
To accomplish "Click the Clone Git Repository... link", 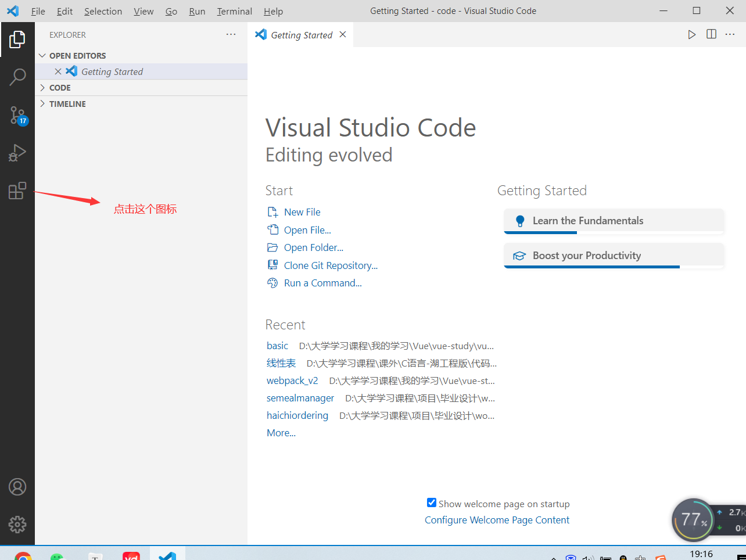I will tap(331, 265).
